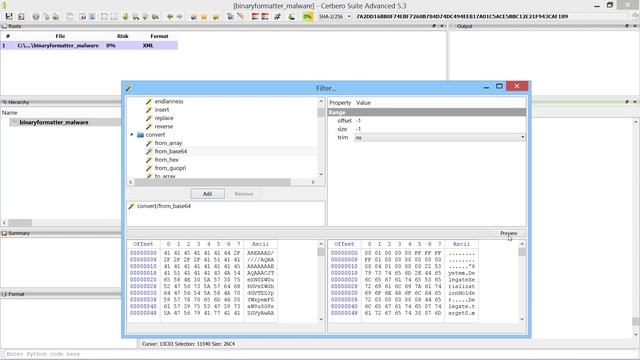This screenshot has width=640, height=360.
Task: Click the input hex view scroll-down arrow
Action: click(x=321, y=319)
